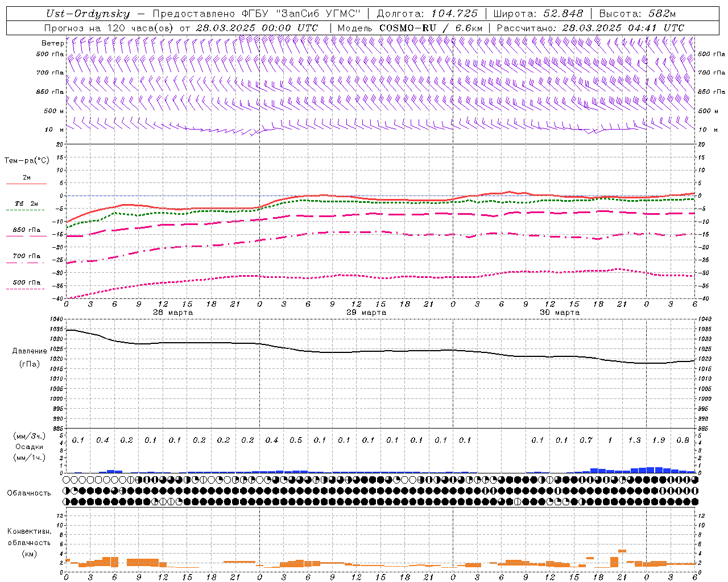
Task: Select the model name COSMO-RU / 6.6км
Action: tap(431, 28)
